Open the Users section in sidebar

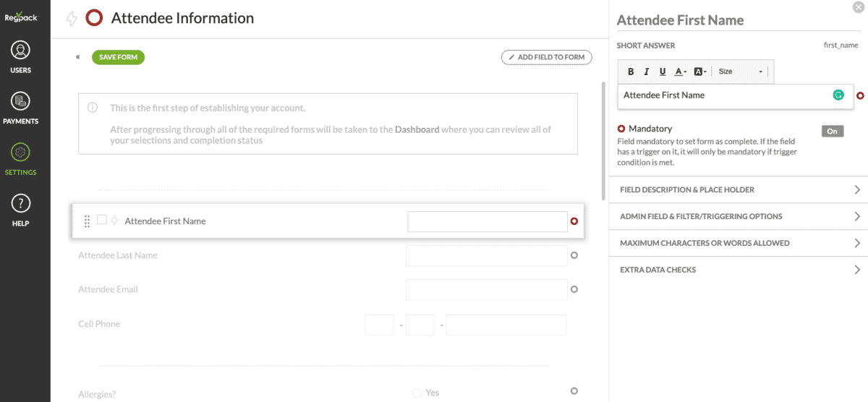tap(20, 58)
